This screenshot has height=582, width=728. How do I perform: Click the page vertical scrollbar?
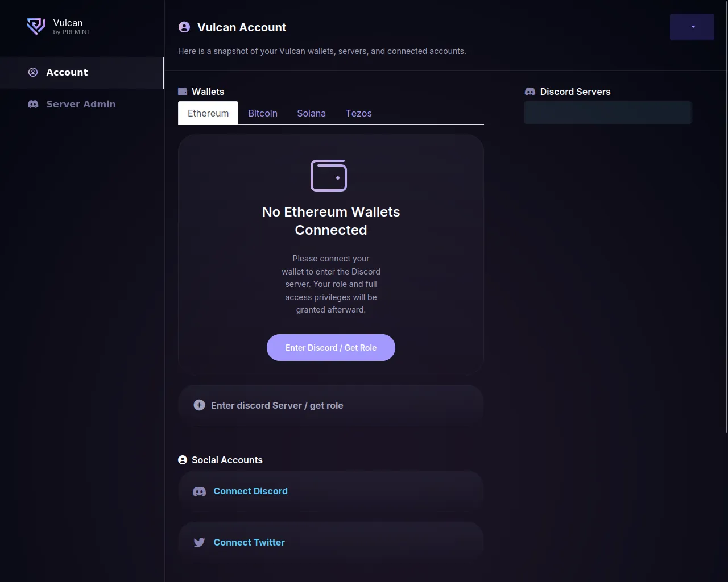point(726,216)
